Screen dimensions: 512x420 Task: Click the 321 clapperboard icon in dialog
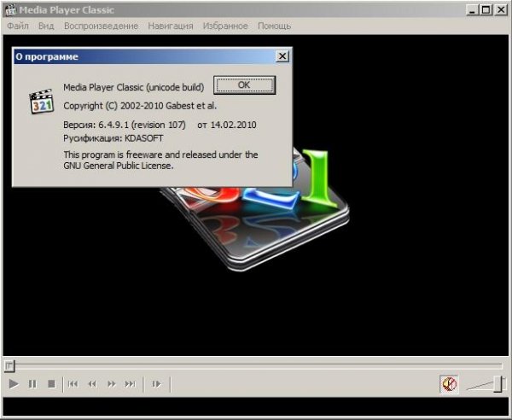point(42,102)
